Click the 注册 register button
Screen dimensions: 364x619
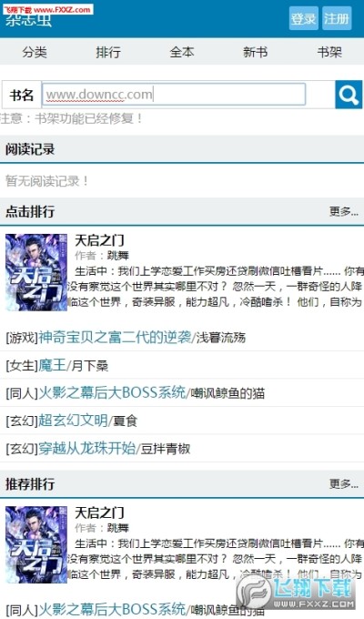(337, 18)
